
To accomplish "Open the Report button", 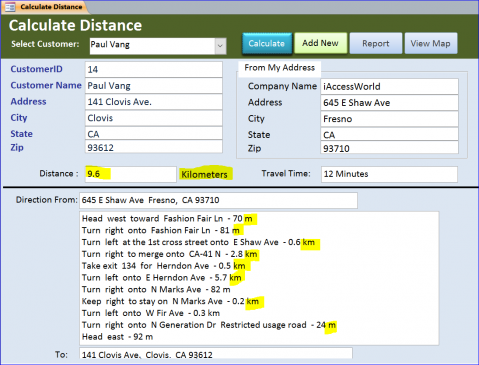I will tap(376, 43).
